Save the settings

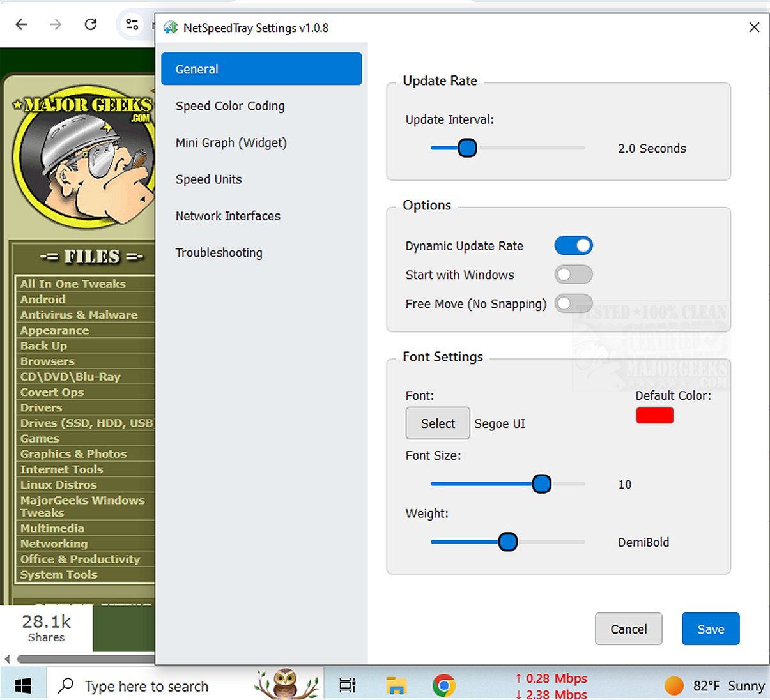[x=711, y=629]
